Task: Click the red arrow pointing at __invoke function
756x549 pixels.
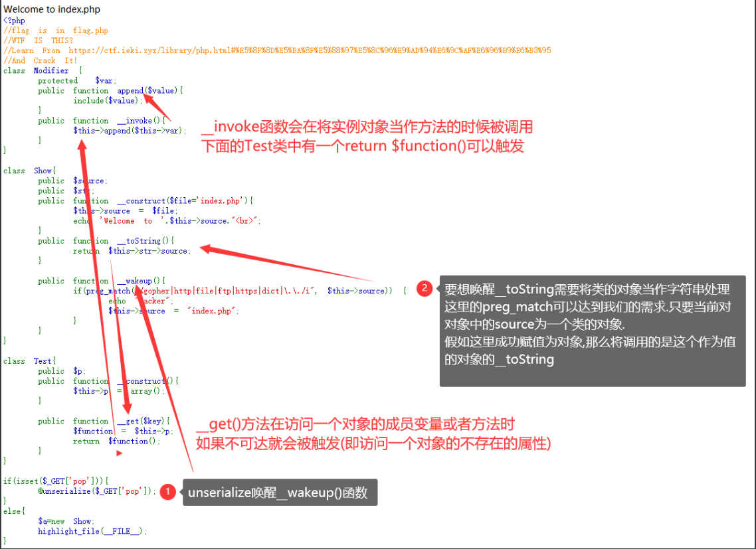Action: 168,119
